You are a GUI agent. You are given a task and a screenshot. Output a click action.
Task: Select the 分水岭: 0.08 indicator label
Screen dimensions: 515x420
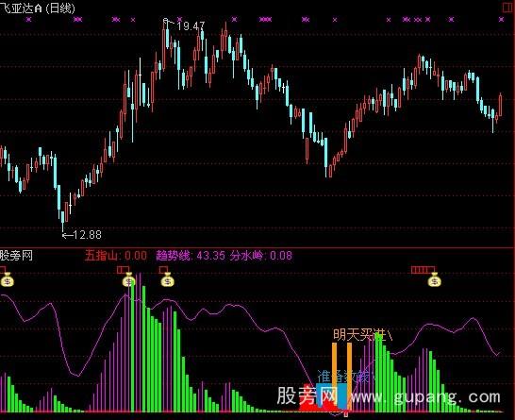click(x=260, y=256)
